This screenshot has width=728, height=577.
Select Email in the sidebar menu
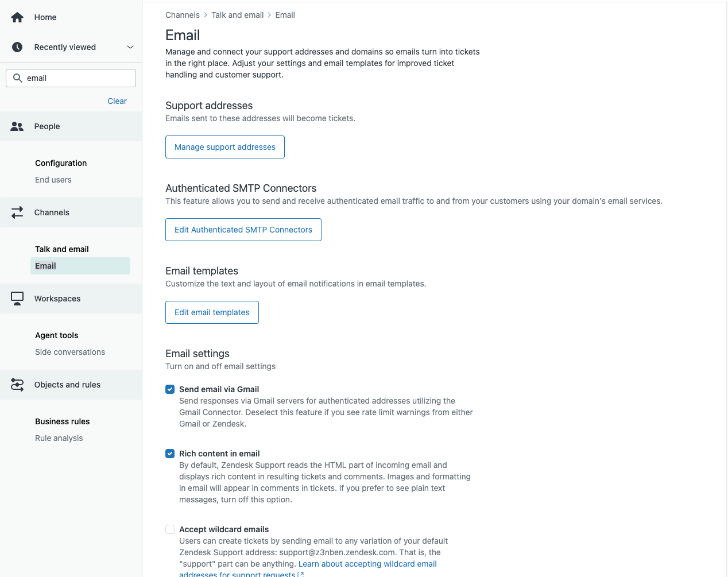[46, 266]
